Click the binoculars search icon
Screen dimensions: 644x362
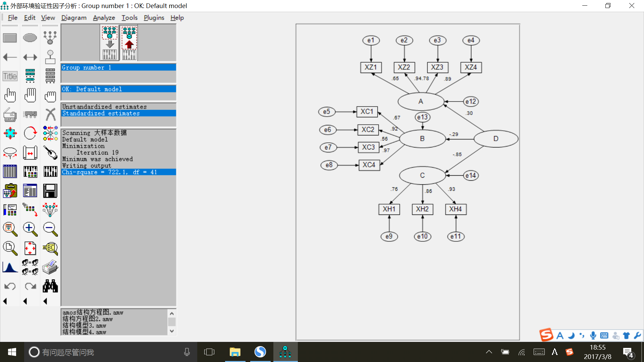(x=50, y=286)
